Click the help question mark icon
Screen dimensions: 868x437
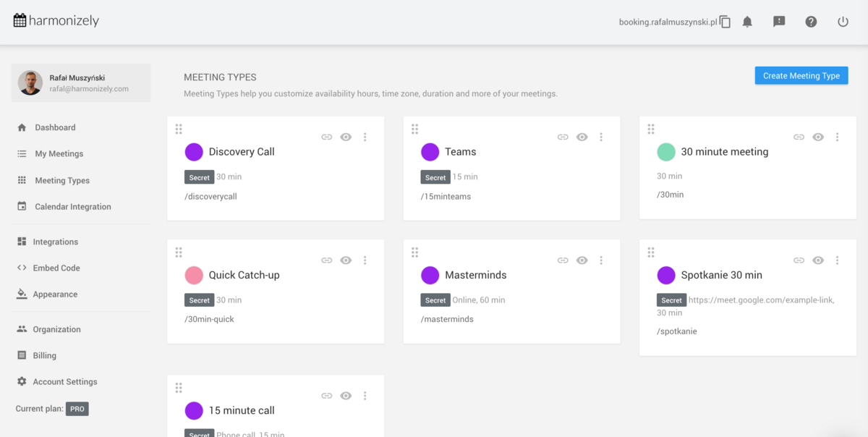tap(811, 22)
